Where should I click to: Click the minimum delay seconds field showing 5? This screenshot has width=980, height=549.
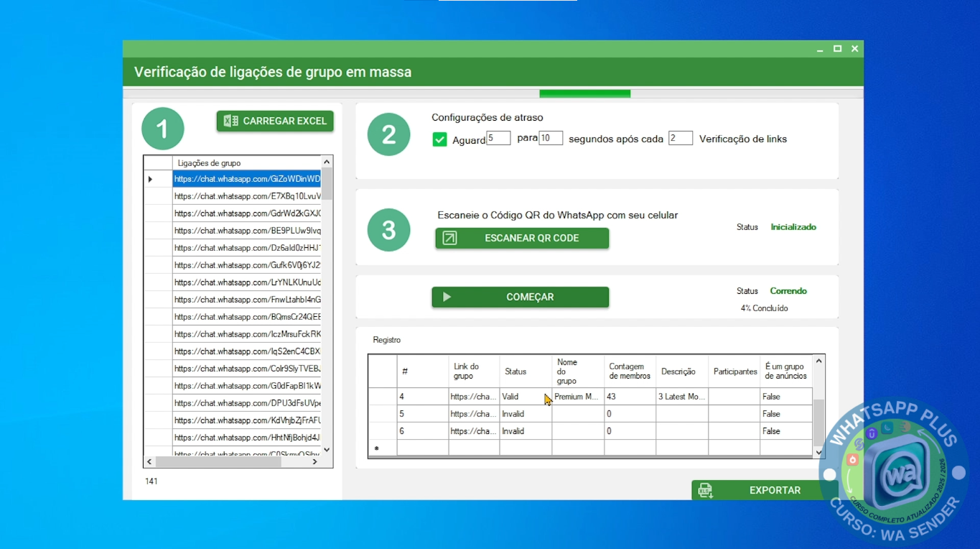click(498, 138)
